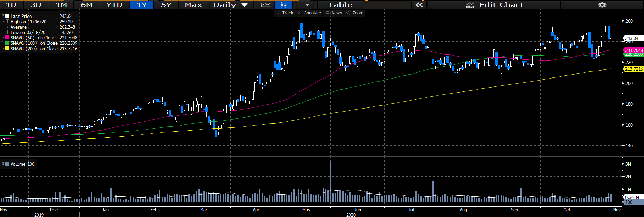The height and width of the screenshot is (217, 644).
Task: Select the 1M range tab
Action: tap(61, 5)
